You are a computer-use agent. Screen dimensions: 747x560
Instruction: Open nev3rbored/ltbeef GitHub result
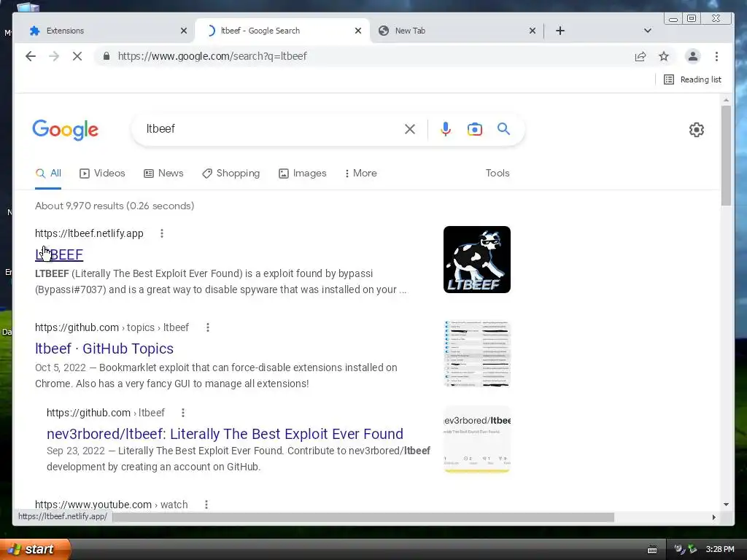pos(225,434)
